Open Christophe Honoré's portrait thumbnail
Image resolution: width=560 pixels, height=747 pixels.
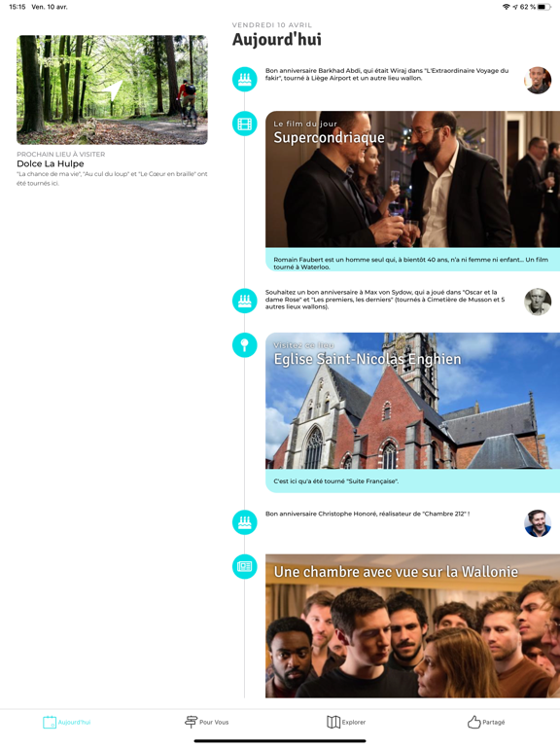tap(538, 523)
